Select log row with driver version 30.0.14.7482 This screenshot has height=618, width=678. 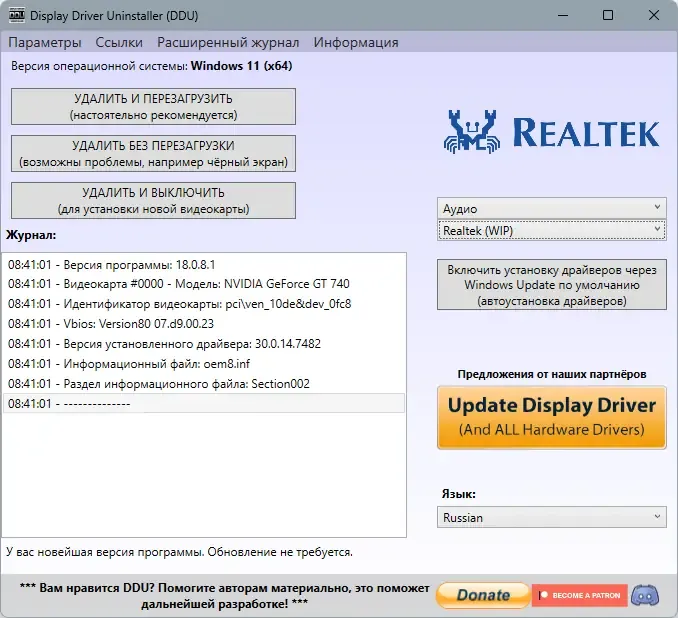204,344
